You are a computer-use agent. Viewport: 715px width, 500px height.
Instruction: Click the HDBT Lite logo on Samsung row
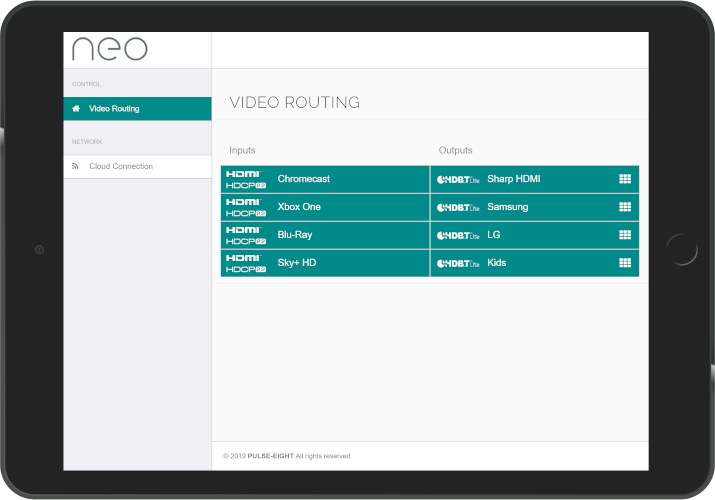(458, 207)
